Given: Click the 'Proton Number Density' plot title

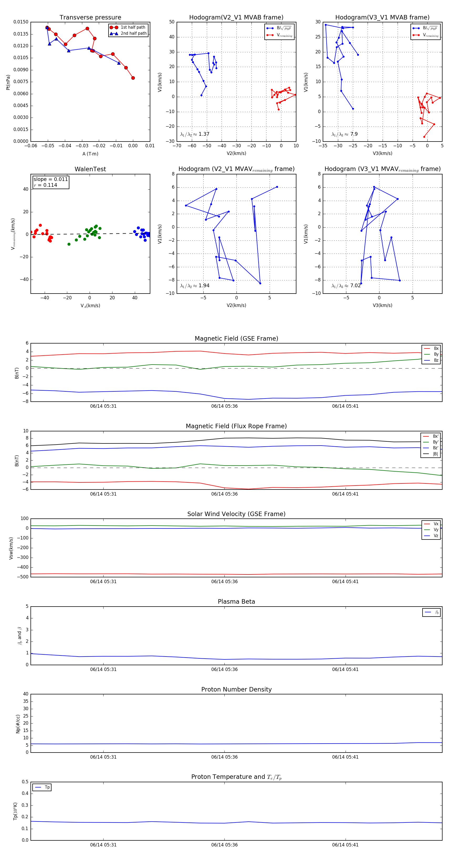Looking at the screenshot, I should point(236,689).
